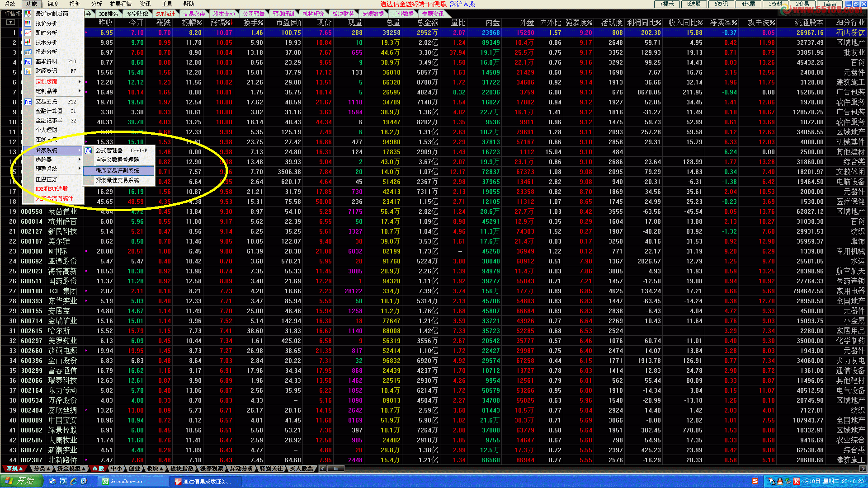Choose 江恩正方 from the menu
This screenshot has height=488, width=868.
tap(53, 179)
